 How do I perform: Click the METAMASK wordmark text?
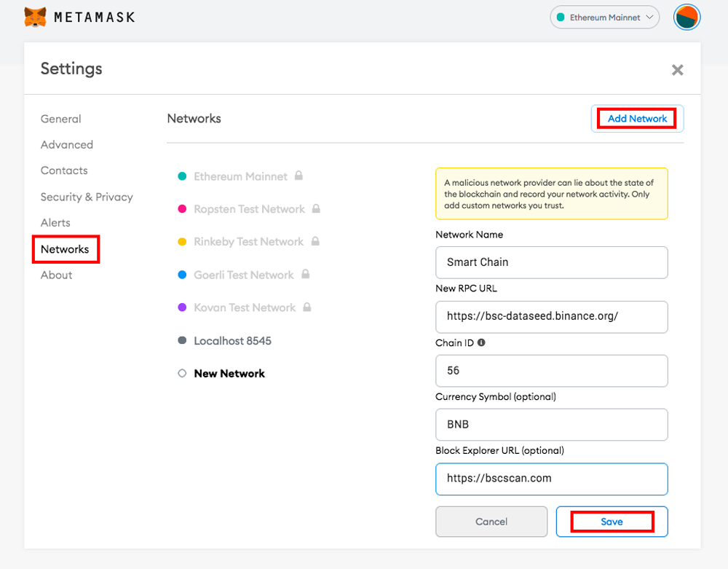point(94,17)
